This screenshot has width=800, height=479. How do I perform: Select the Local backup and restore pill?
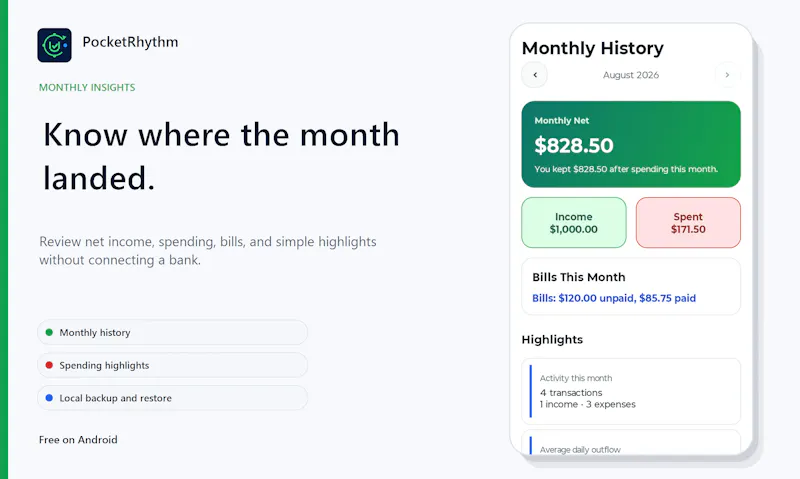click(172, 398)
